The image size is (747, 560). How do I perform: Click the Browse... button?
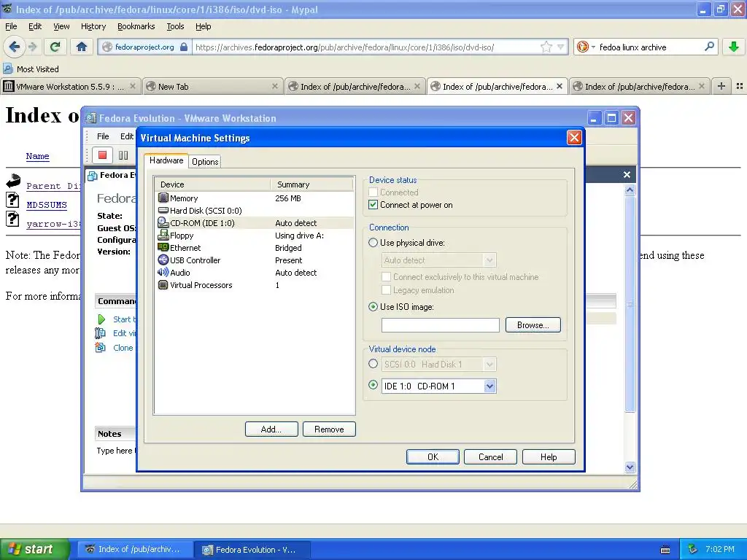(x=533, y=324)
